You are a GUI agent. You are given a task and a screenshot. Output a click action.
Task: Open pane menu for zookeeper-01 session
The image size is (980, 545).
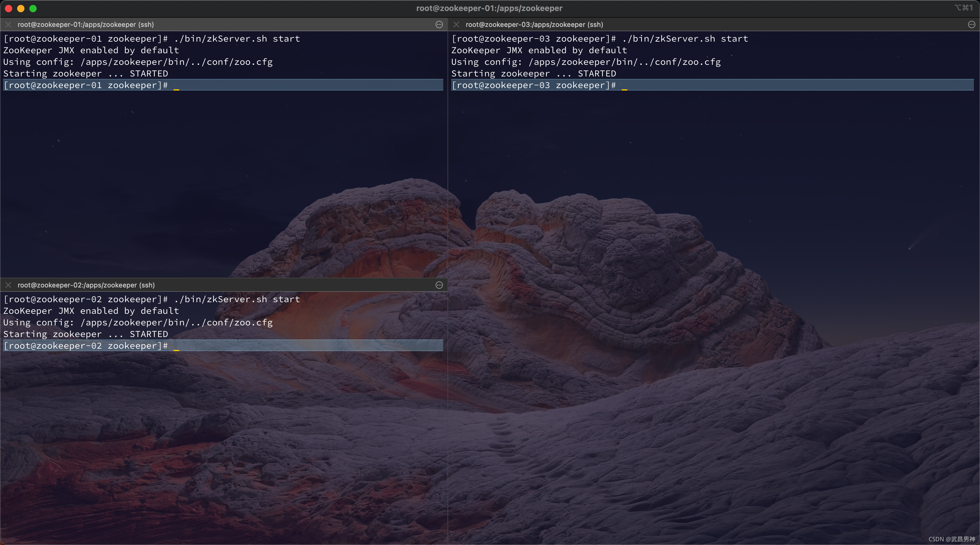point(439,24)
